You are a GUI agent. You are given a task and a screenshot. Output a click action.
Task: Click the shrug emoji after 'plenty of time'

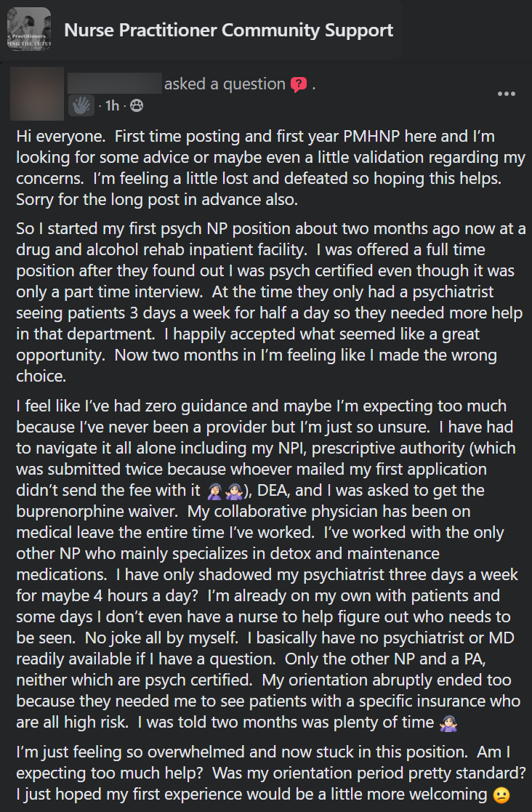click(448, 723)
